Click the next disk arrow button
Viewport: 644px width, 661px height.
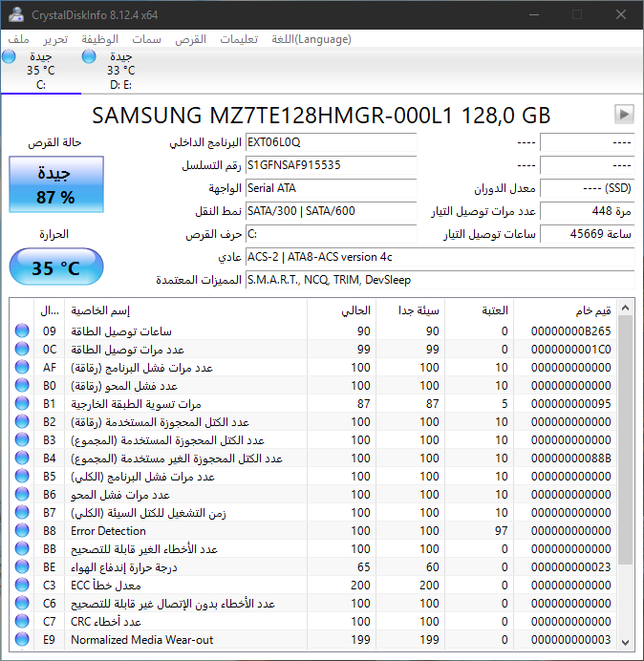tap(624, 115)
